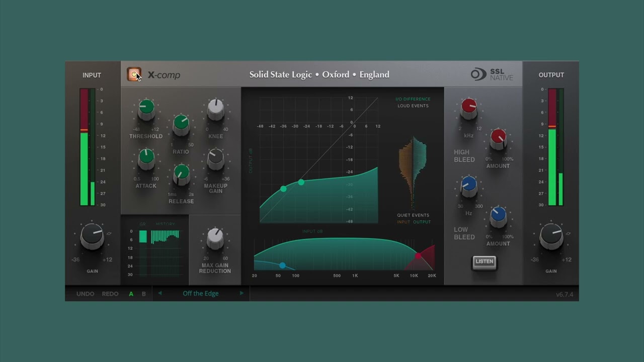644x362 pixels.
Task: Click the Low Bleed Amount knob
Action: click(x=498, y=216)
